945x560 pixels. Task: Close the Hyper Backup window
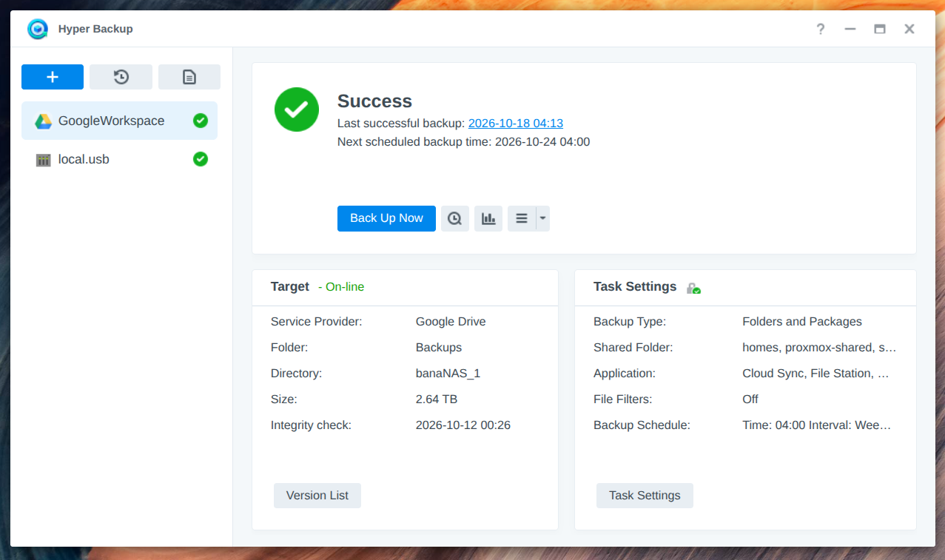tap(909, 29)
